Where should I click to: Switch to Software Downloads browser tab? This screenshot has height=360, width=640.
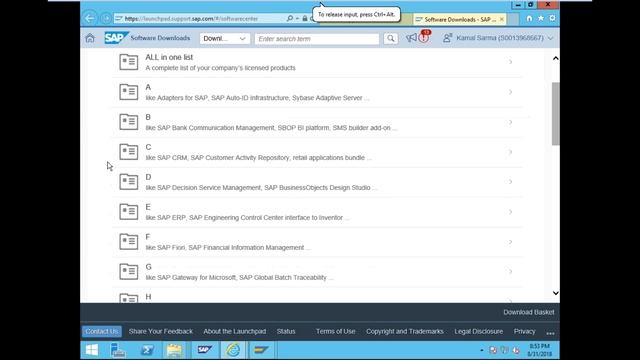point(459,19)
